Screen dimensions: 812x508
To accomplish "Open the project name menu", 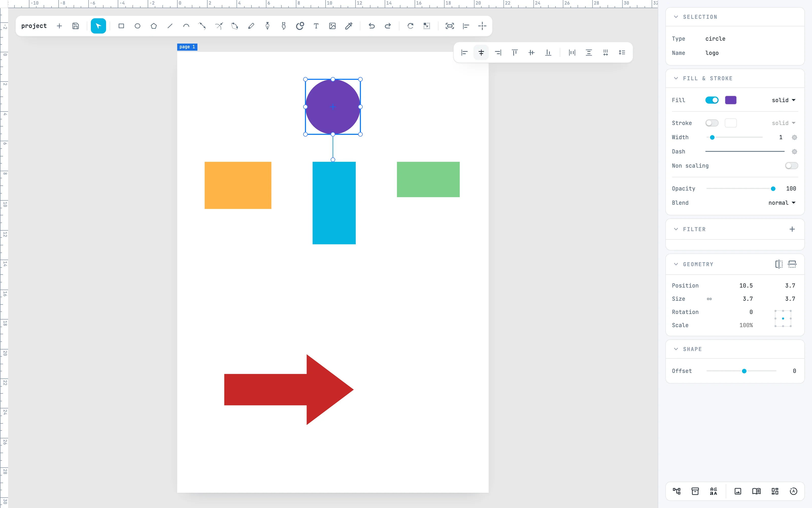I will coord(34,26).
